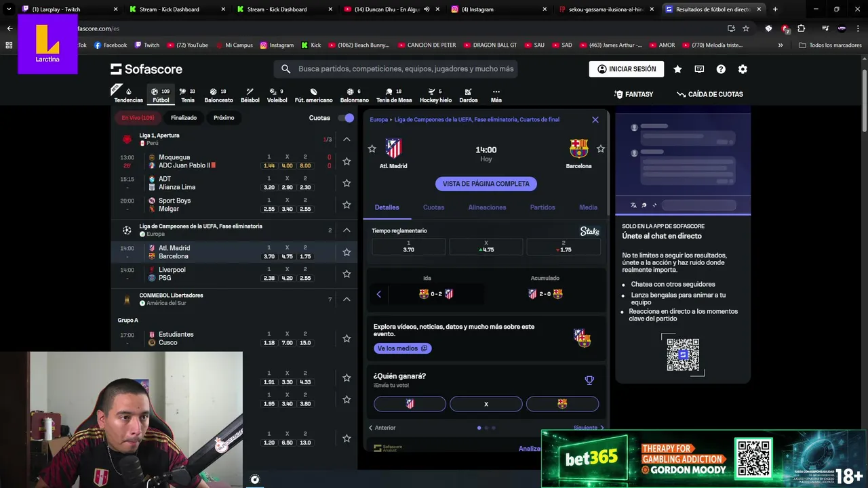Favorite Barcelona in match panel

click(600, 148)
